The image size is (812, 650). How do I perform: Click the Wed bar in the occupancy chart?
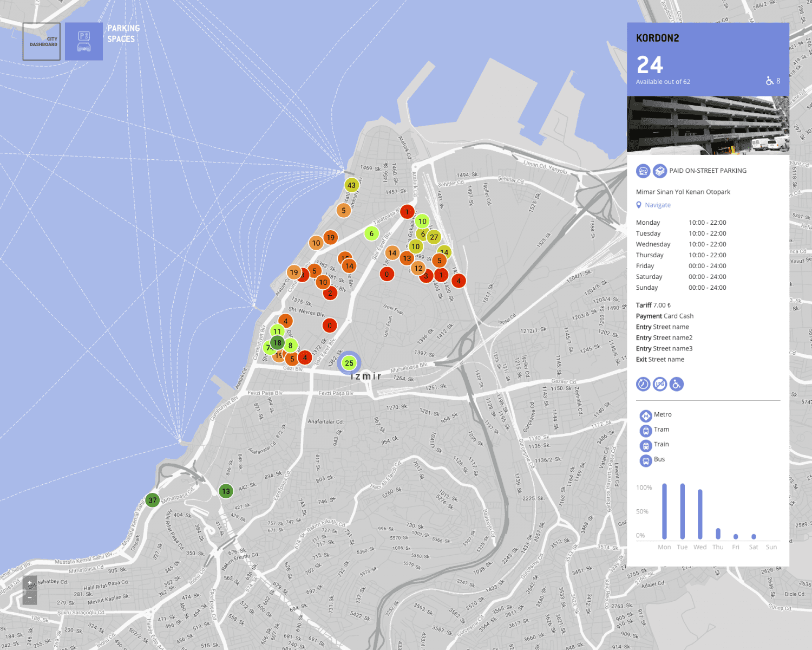(700, 514)
